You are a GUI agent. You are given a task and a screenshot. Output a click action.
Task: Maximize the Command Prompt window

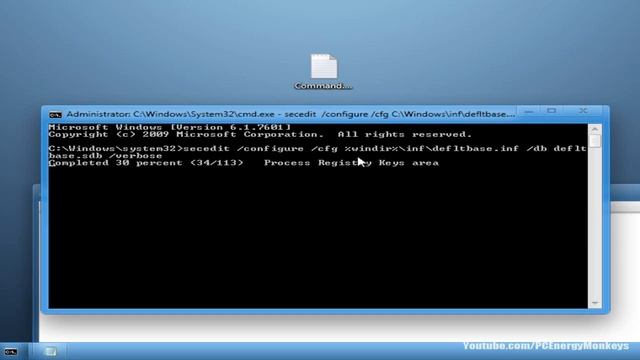(x=551, y=111)
